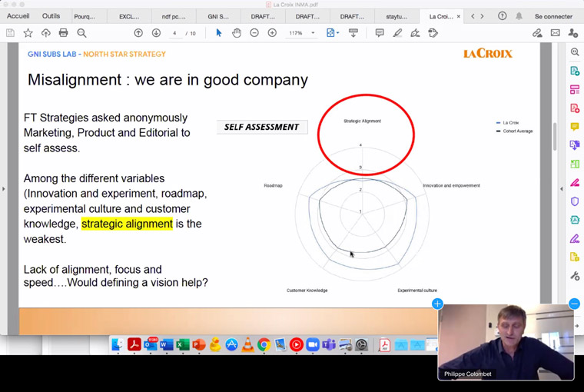Image resolution: width=584 pixels, height=392 pixels.
Task: Open the find text magnifier in toolbar
Action: 81,33
